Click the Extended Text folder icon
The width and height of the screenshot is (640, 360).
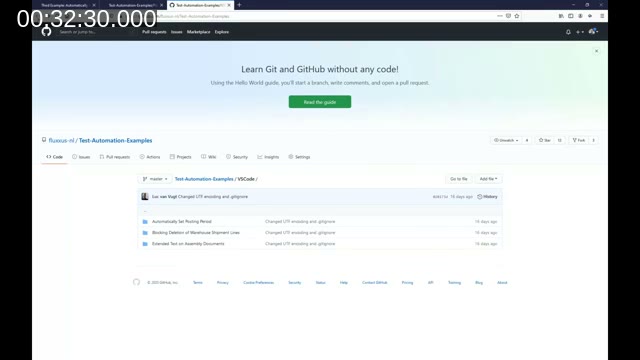click(145, 244)
